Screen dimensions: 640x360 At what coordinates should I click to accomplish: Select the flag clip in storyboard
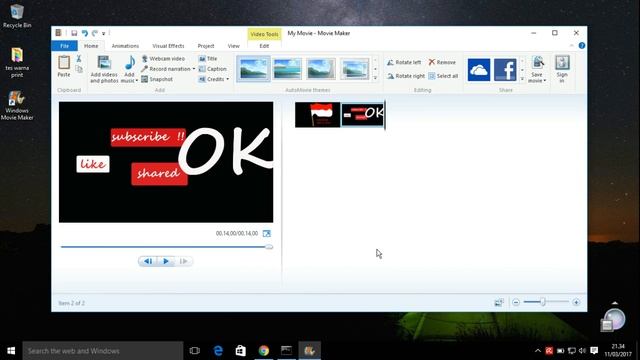click(x=318, y=115)
